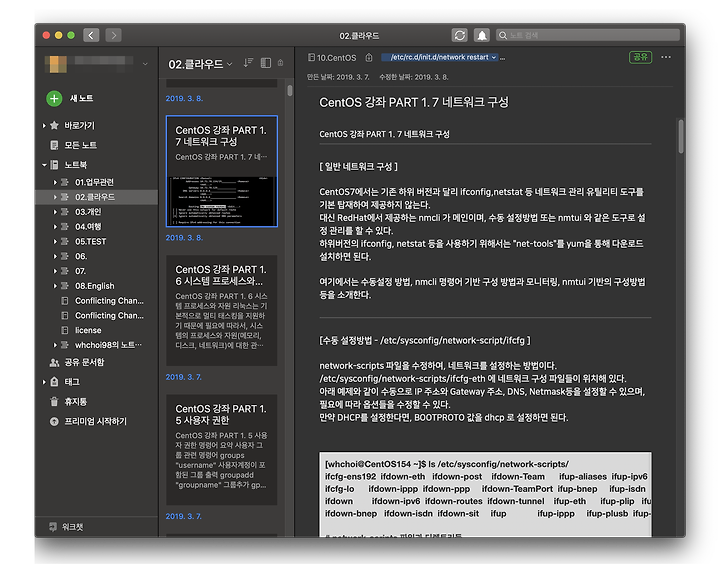Click into the note search field

click(x=588, y=35)
